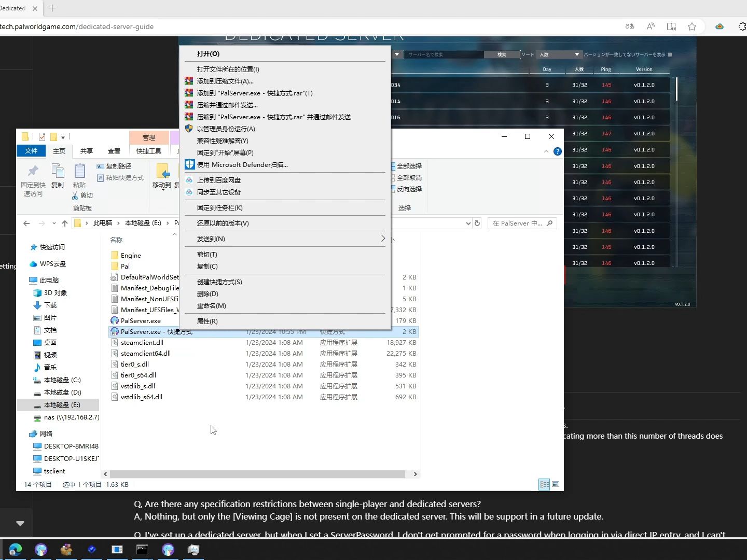Screen dimensions: 747x560
Task: Click the 复制 copy icon in ribbon
Action: click(x=58, y=171)
